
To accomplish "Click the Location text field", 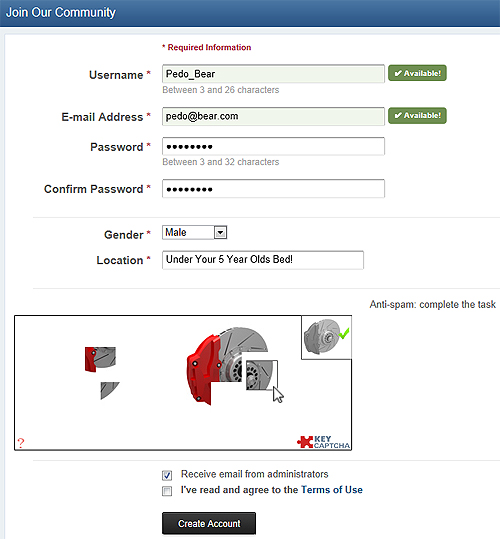I will (263, 260).
